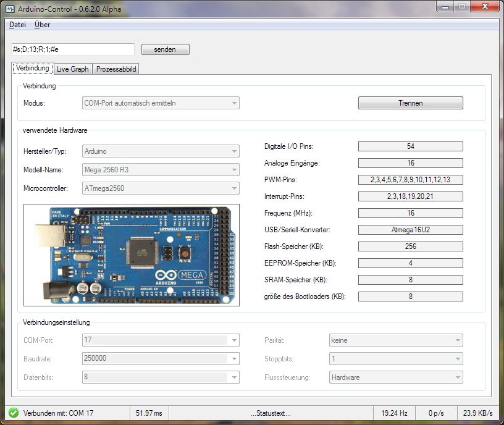Click the Flash-Speicher value 256
Viewport: 504px width, 425px height.
pos(411,246)
